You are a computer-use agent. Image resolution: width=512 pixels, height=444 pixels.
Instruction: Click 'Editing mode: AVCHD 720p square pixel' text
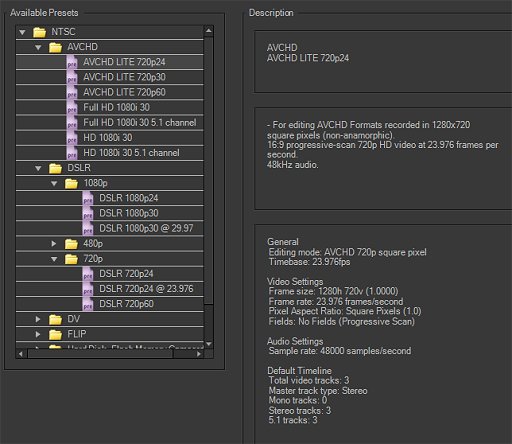[x=348, y=252]
